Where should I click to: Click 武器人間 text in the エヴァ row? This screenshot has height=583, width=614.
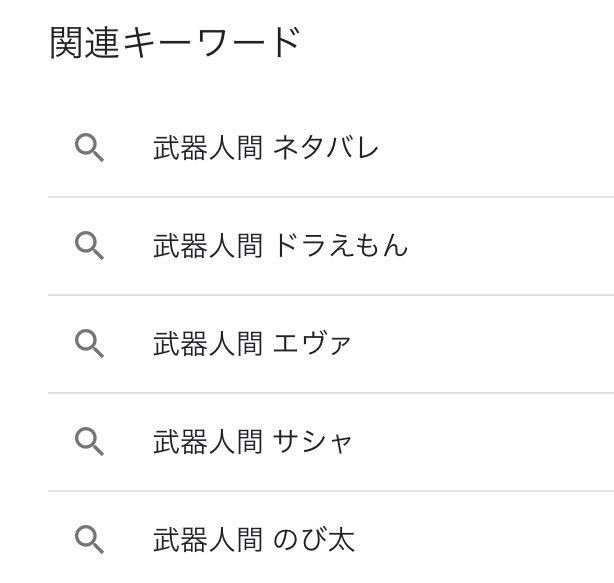click(208, 344)
